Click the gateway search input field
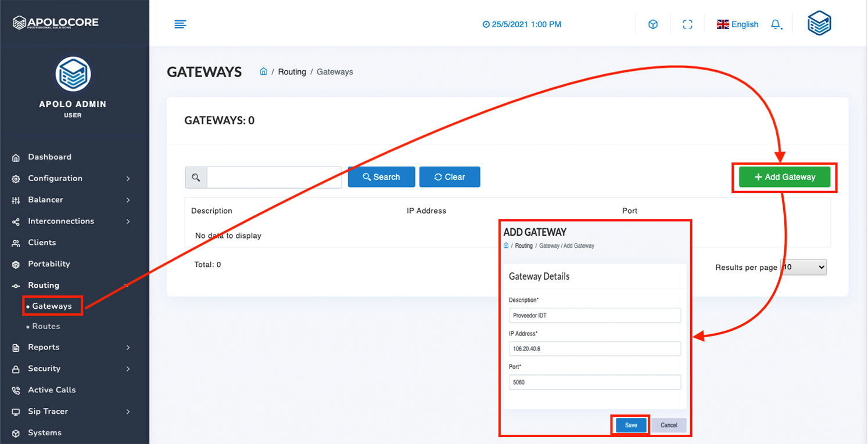868x444 pixels. click(274, 178)
